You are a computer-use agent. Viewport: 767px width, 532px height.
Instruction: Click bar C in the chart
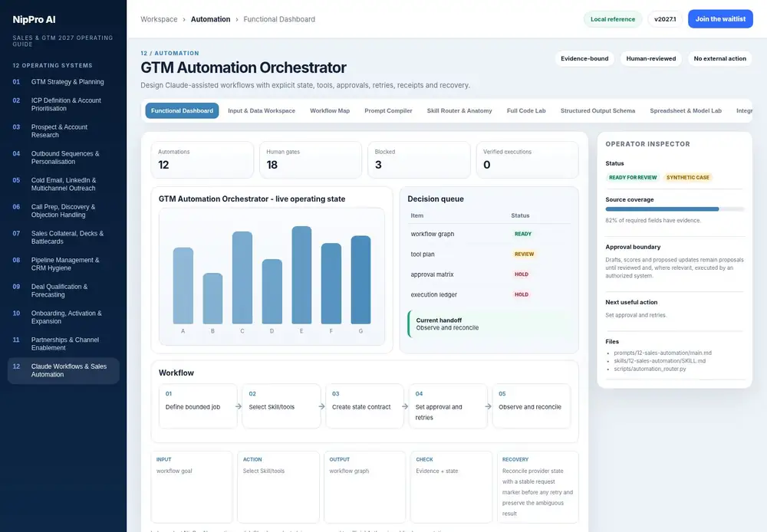242,277
